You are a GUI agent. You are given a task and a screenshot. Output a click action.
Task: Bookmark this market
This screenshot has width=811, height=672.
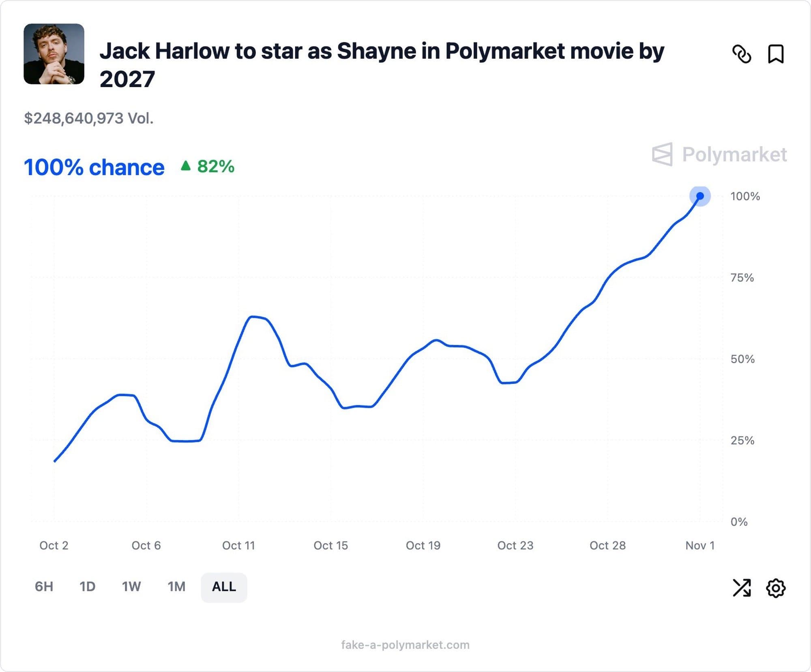[776, 54]
